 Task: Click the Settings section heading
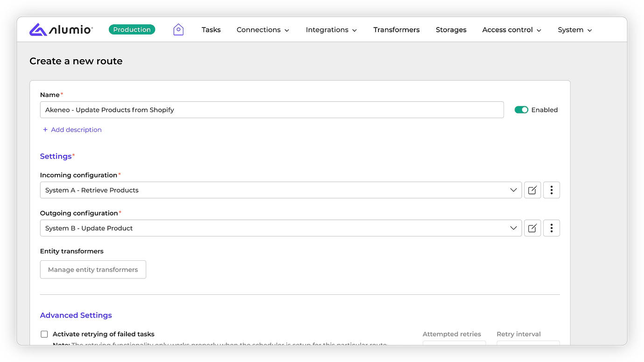click(x=56, y=156)
